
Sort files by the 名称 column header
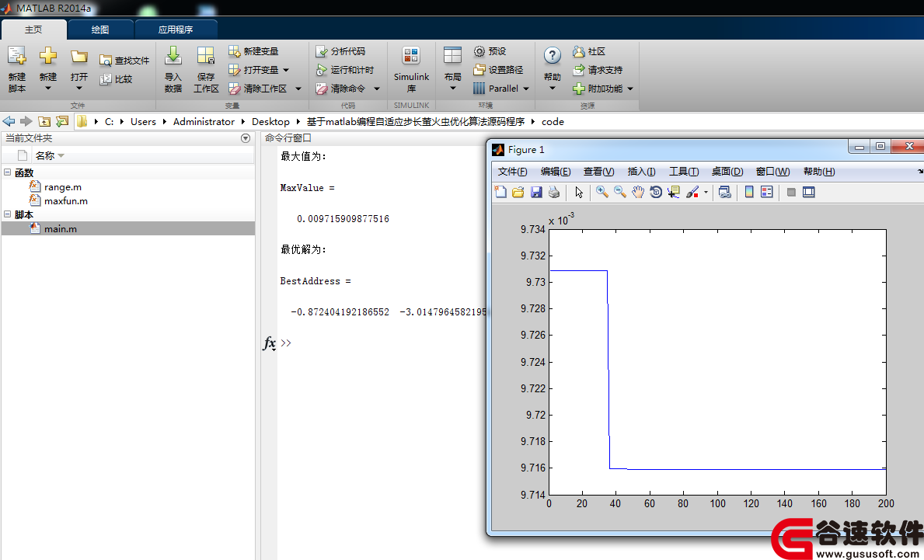click(45, 155)
